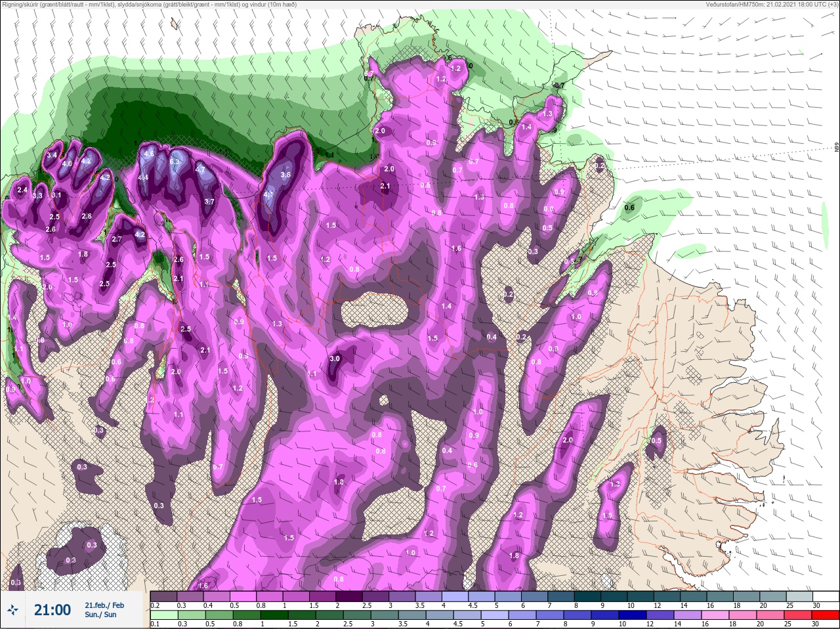The image size is (840, 629).
Task: Click the 3.7 precipitation value on map
Action: pyautogui.click(x=209, y=202)
